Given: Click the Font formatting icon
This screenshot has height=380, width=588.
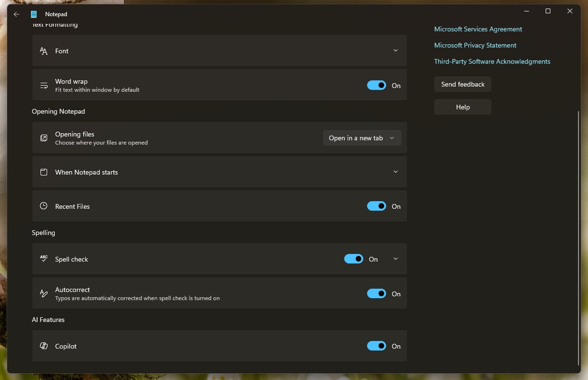Looking at the screenshot, I should point(43,50).
